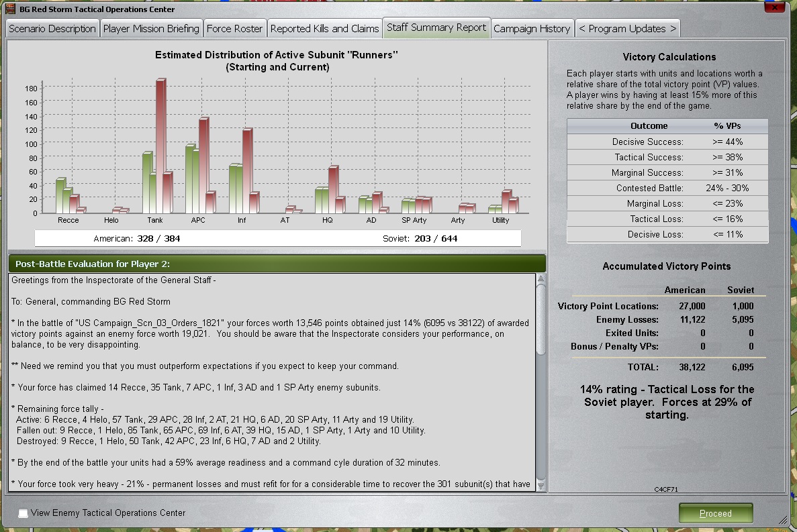This screenshot has height=532, width=797.
Task: Click the evaluation text scroll down arrow
Action: [x=541, y=486]
